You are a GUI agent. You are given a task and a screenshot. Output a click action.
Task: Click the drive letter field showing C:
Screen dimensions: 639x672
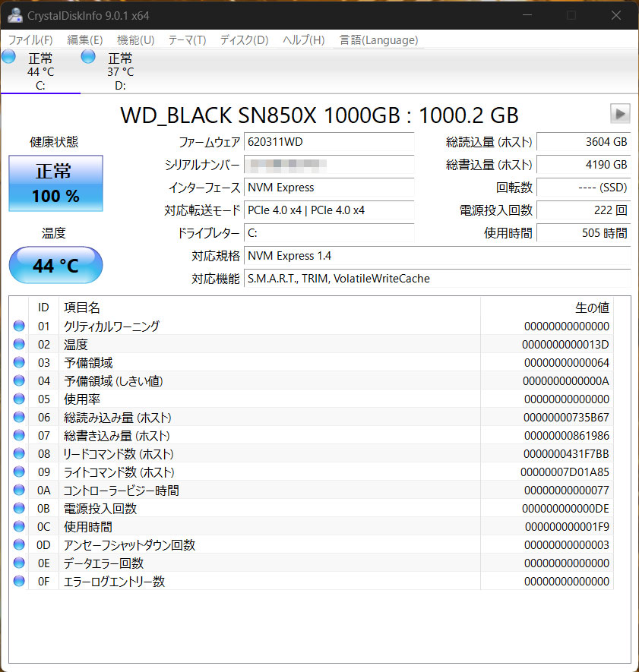pyautogui.click(x=329, y=232)
